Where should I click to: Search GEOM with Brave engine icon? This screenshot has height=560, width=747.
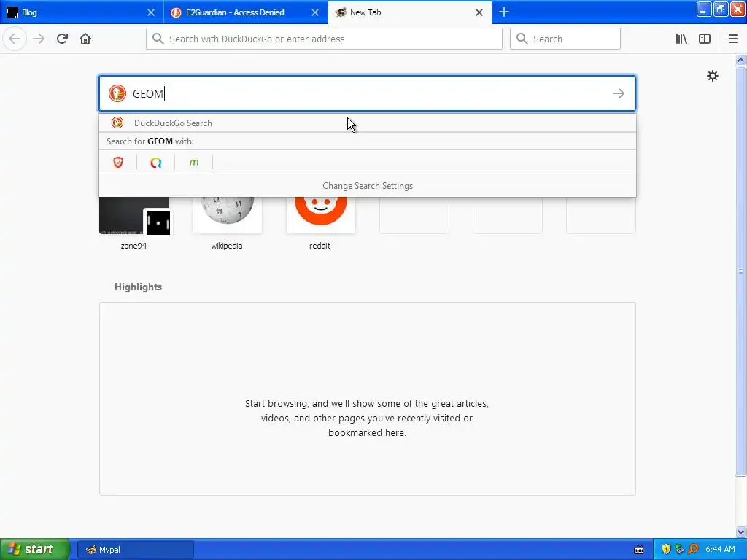(118, 163)
